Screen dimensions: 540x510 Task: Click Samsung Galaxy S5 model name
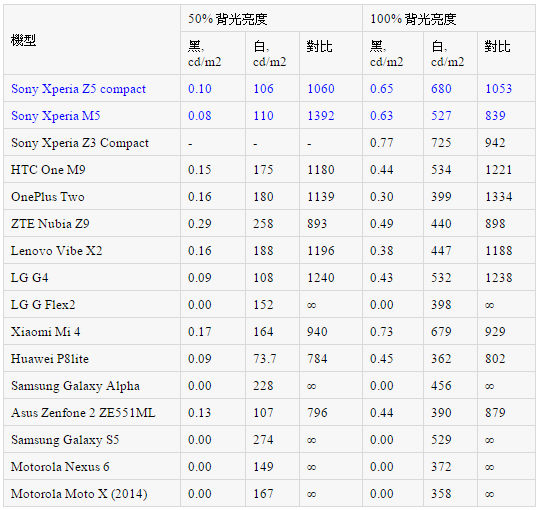click(65, 440)
